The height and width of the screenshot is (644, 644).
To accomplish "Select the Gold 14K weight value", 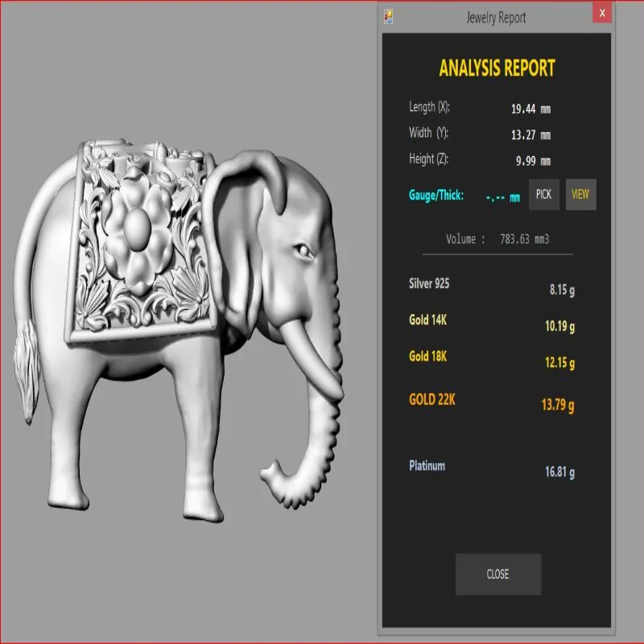I will [559, 326].
